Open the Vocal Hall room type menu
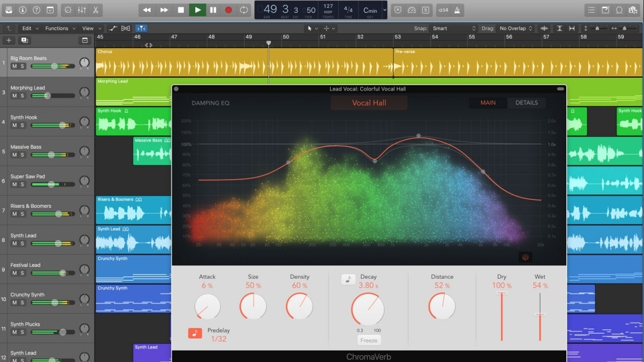644x362 pixels. [x=369, y=103]
